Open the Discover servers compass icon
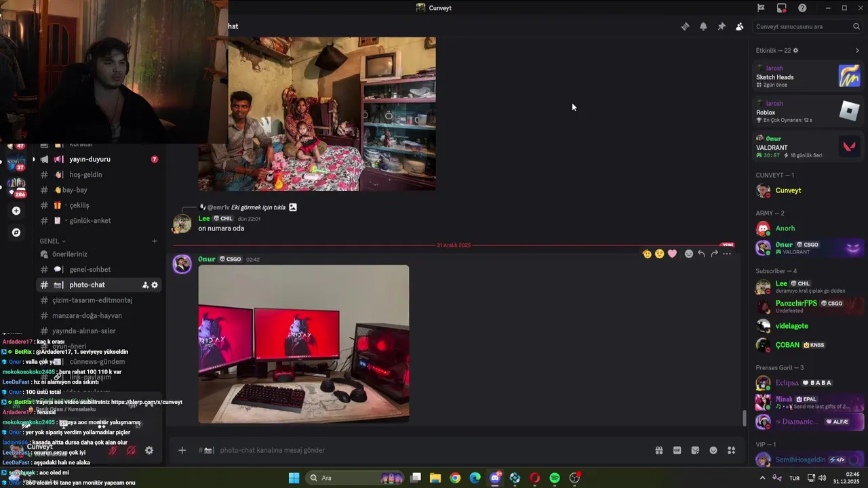This screenshot has height=488, width=868. coord(16,232)
